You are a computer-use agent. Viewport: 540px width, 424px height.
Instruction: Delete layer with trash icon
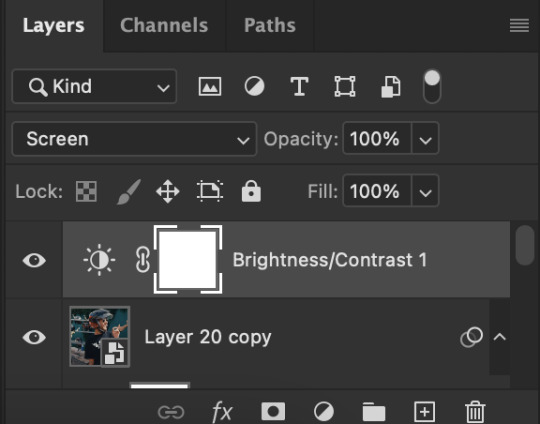[x=475, y=412]
